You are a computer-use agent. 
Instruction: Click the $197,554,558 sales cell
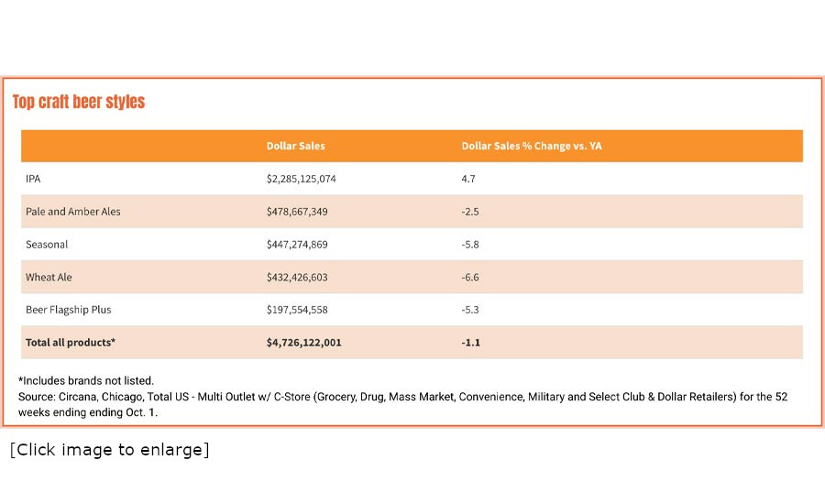(x=297, y=310)
